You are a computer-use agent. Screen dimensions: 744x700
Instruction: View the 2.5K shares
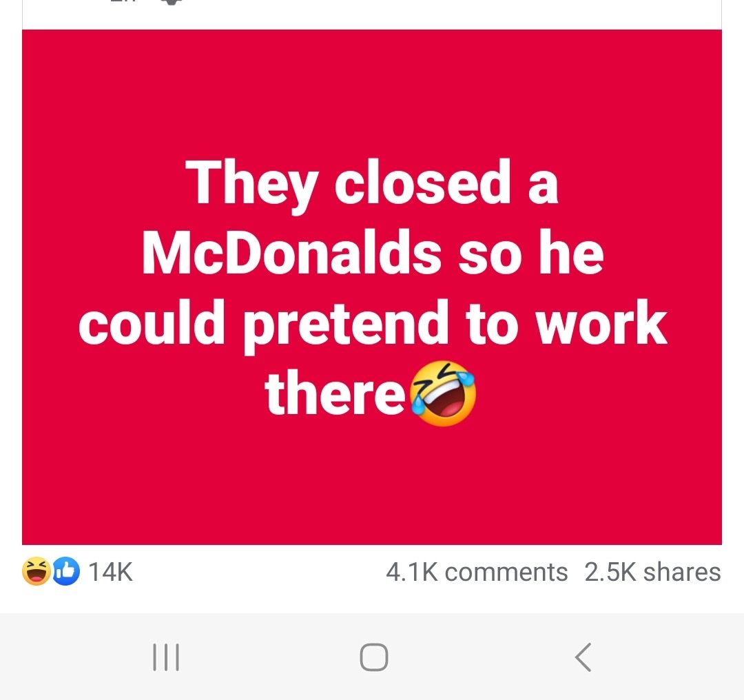(652, 572)
